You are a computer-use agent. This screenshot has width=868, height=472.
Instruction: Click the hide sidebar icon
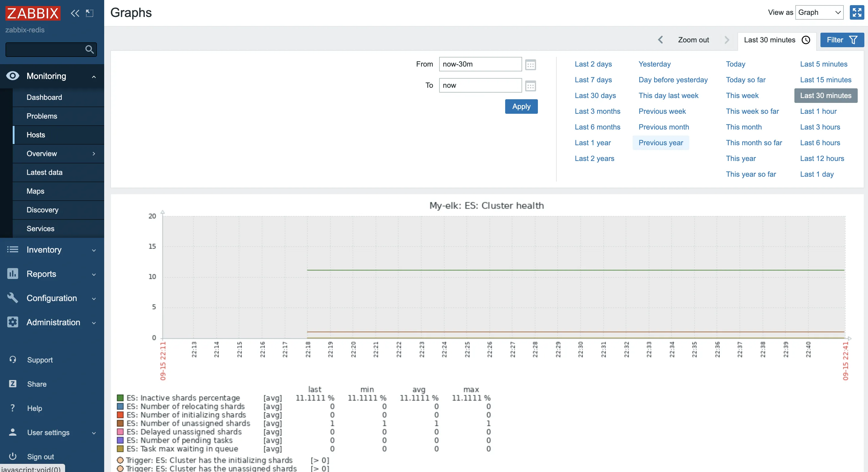[90, 13]
